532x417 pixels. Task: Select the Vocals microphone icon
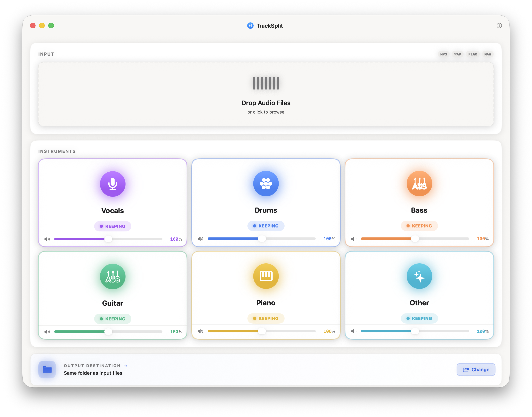[112, 184]
